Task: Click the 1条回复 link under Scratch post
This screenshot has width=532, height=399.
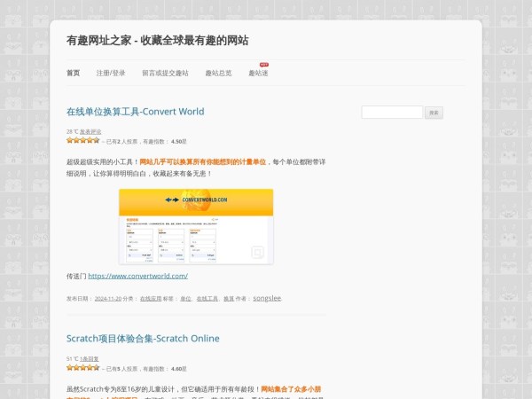Action: coord(90,359)
